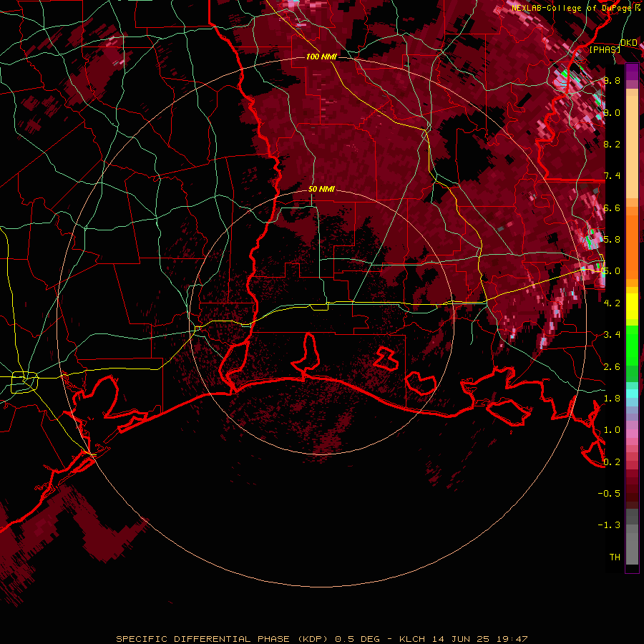The image size is (644, 644).
Task: Click the 9.0 scale value
Action: pyautogui.click(x=612, y=112)
